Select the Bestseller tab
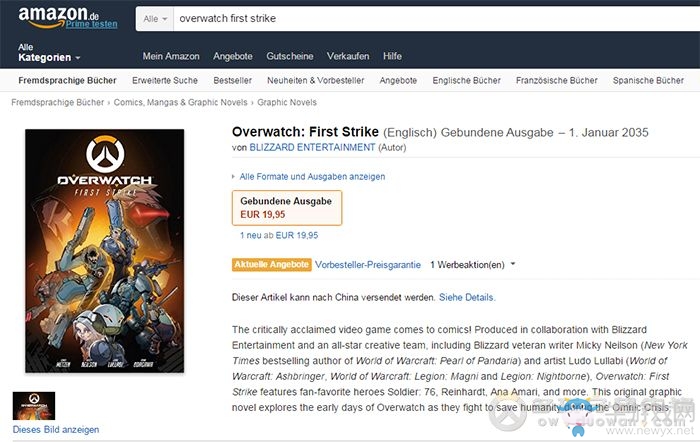Screen dimensions: 700x442 [x=233, y=80]
